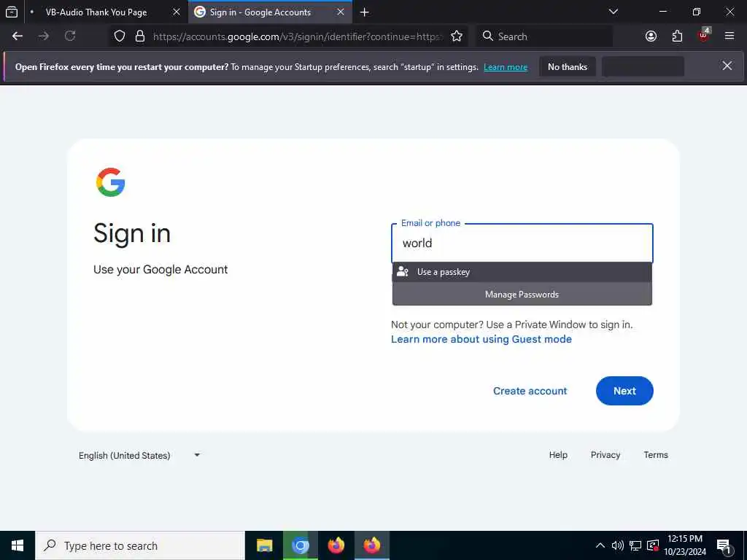The image size is (747, 560).
Task: Go back to the previous page
Action: [x=18, y=36]
